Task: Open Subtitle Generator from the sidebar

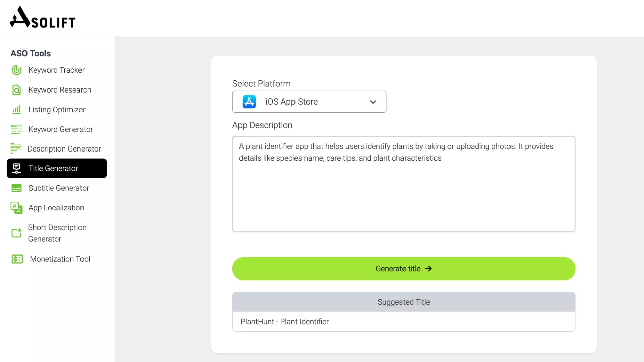Action: [x=59, y=188]
